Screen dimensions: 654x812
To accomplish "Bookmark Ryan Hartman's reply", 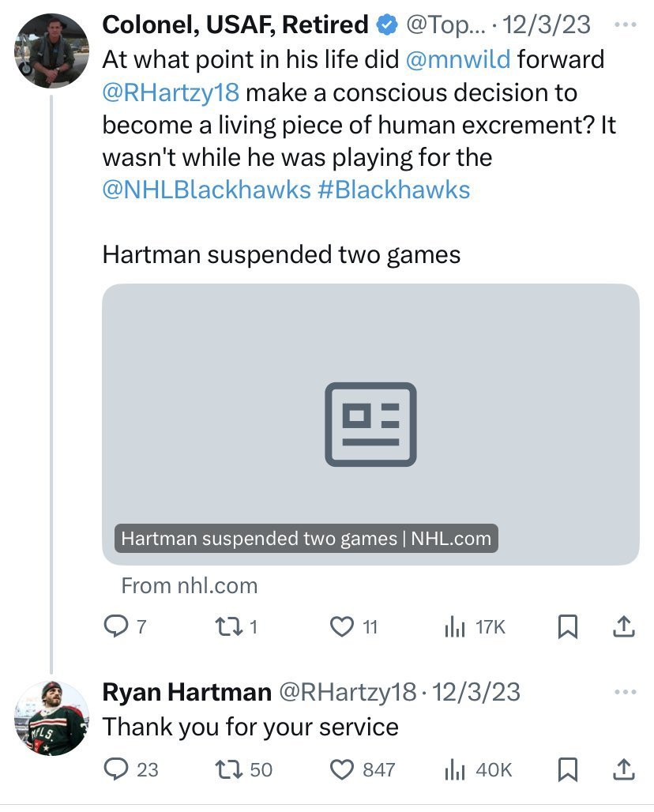I will [x=566, y=769].
